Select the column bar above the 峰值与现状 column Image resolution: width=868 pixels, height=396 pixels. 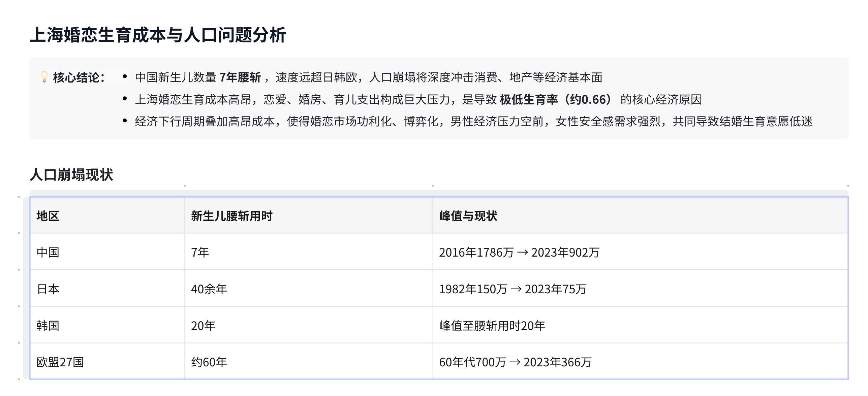click(640, 193)
